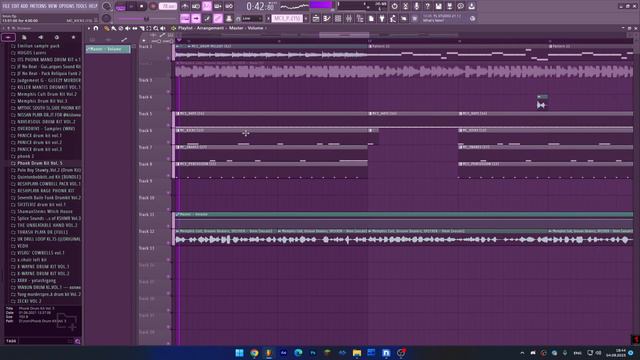Viewport: 640px width, 360px height.
Task: Toggle blend recording overdub icon
Action: 218,6
